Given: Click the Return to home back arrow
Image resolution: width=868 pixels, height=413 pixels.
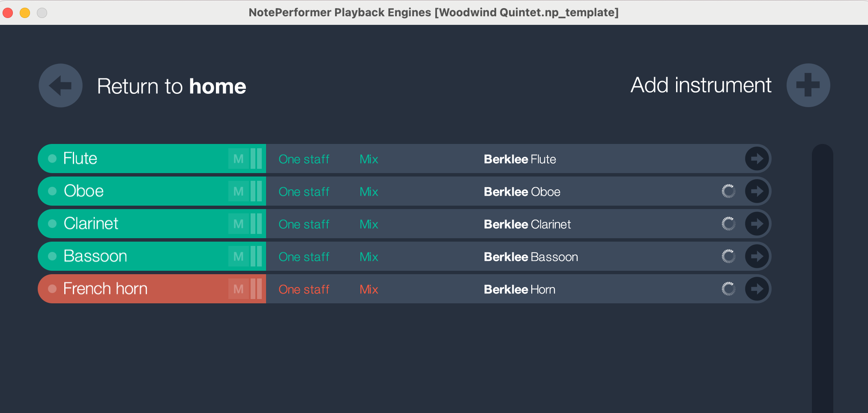Looking at the screenshot, I should (60, 86).
